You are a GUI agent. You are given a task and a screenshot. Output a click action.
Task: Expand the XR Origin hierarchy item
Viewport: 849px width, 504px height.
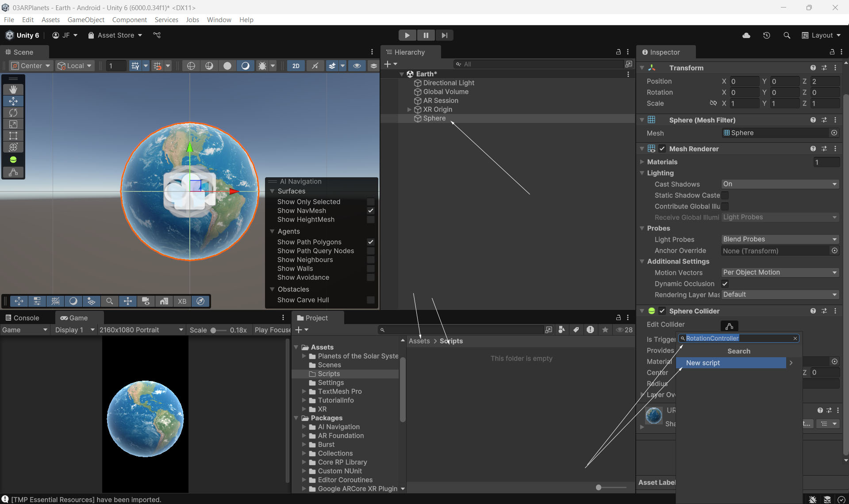409,110
